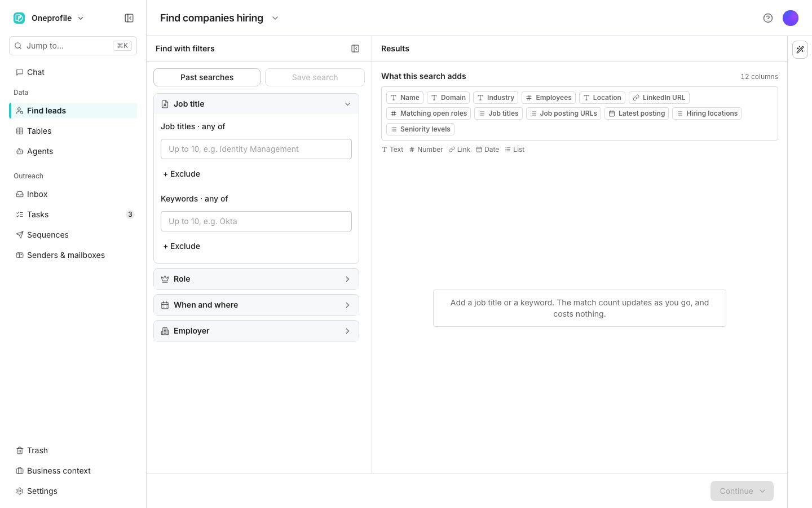Click the Save search button

click(x=315, y=77)
